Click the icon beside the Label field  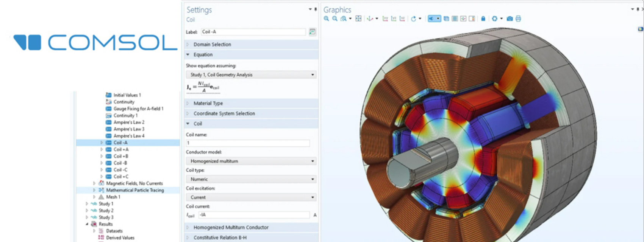point(312,32)
